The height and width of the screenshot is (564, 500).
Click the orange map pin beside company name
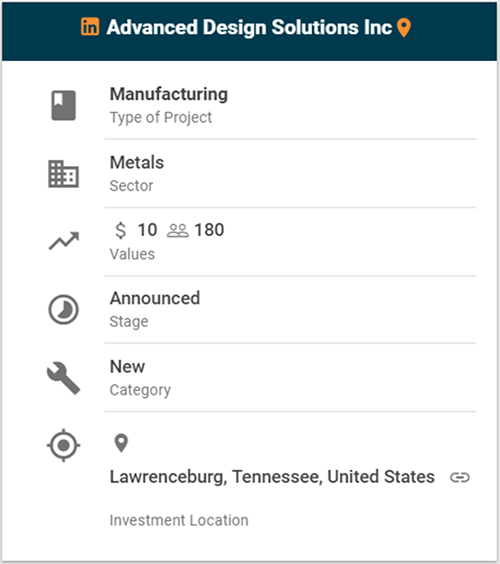pyautogui.click(x=404, y=28)
